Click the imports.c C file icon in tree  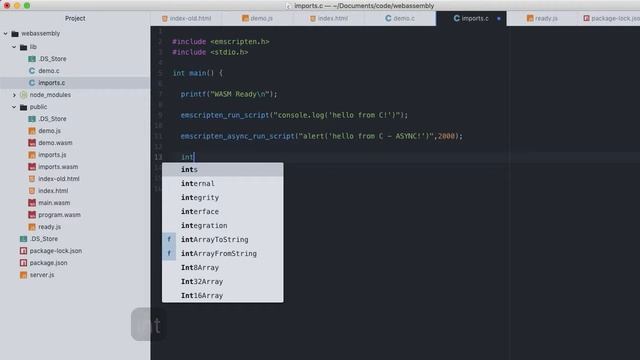(32, 83)
